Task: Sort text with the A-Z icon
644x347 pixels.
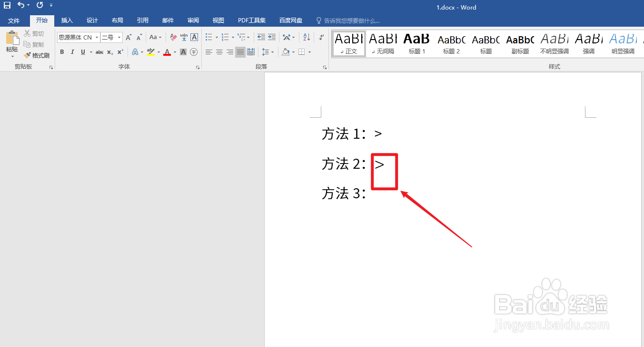Action: (307, 37)
